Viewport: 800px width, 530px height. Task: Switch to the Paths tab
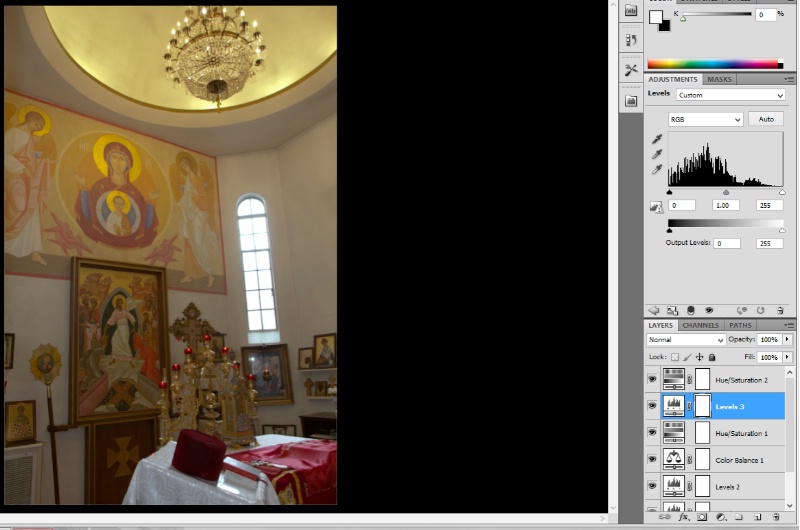click(x=740, y=325)
